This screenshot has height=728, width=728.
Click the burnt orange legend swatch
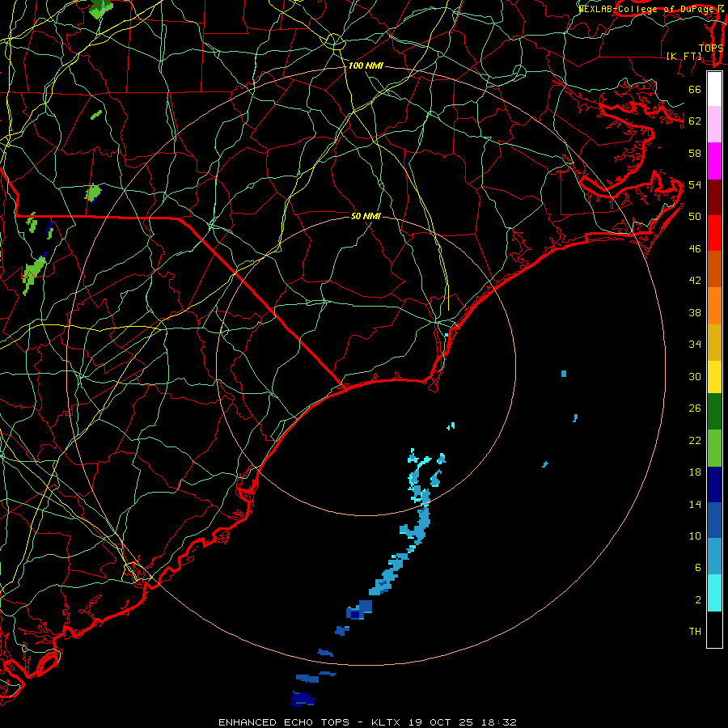click(714, 269)
